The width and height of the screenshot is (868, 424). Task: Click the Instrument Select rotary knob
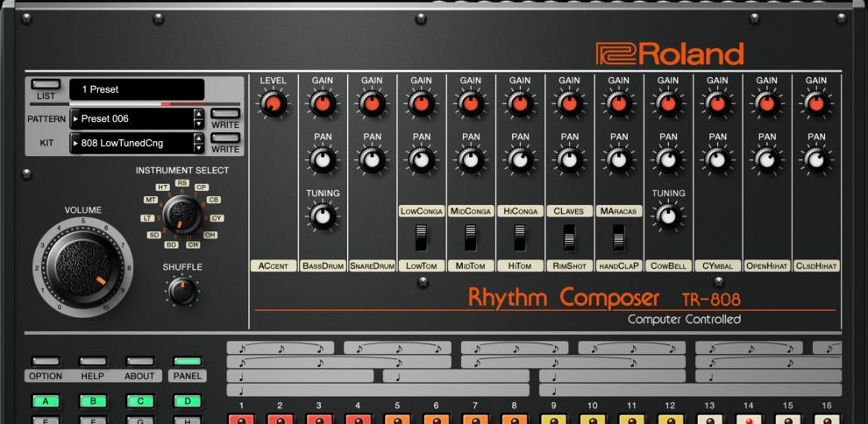[x=181, y=212]
